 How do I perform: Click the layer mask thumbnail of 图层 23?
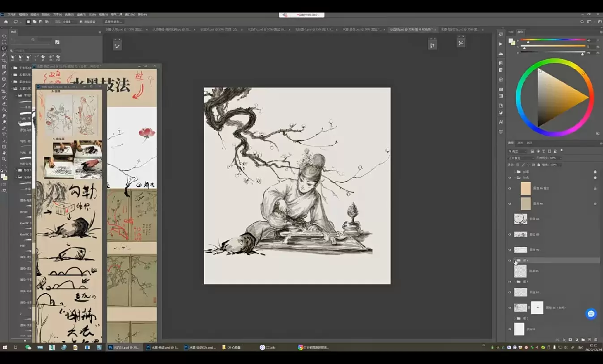537,308
